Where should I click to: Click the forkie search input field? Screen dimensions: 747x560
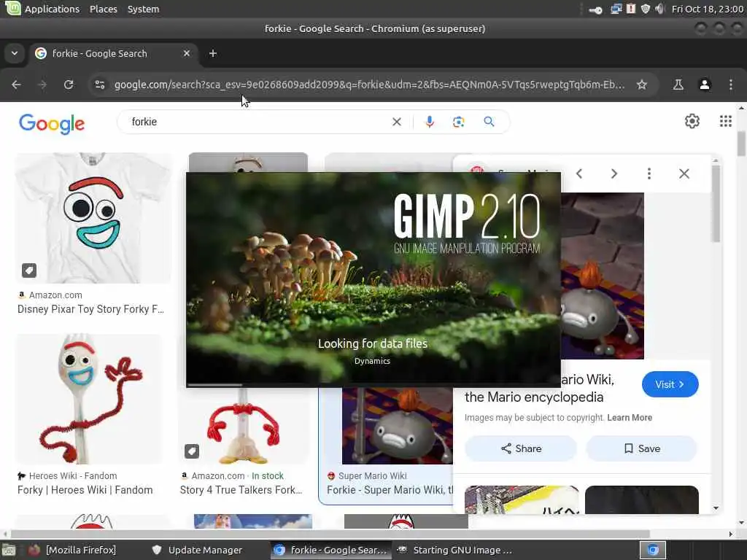pyautogui.click(x=258, y=122)
